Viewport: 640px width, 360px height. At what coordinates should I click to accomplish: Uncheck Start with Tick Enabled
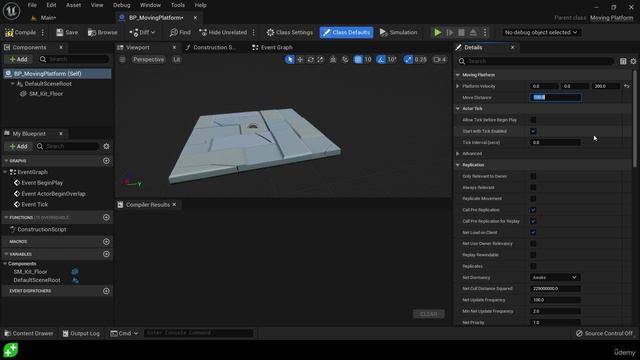tap(533, 131)
